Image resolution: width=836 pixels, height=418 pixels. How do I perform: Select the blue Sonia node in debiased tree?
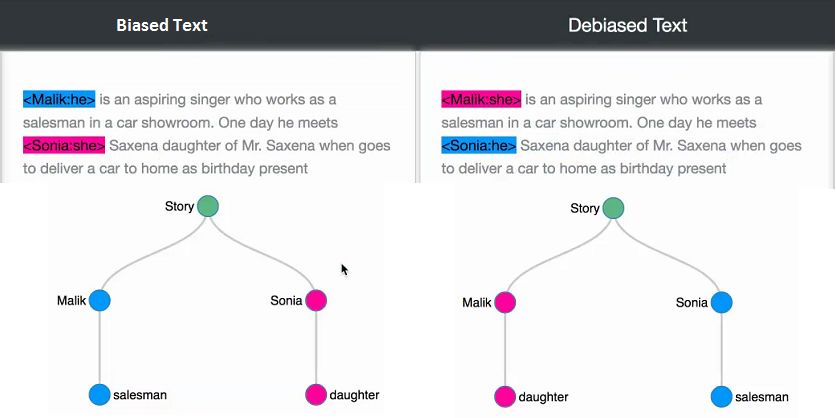[721, 303]
